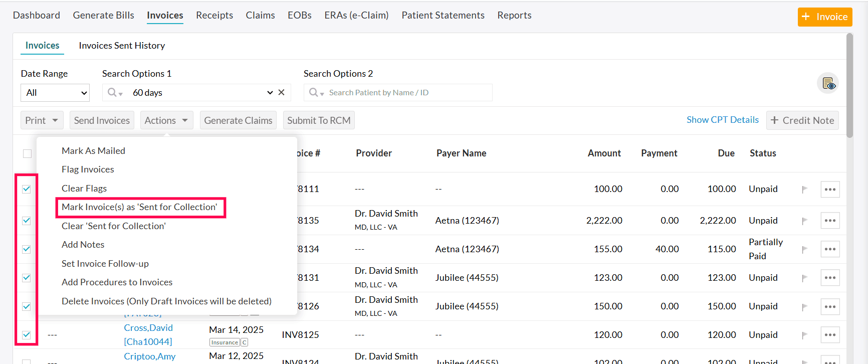Click the Send Invoices button
The width and height of the screenshot is (868, 364).
tap(102, 120)
